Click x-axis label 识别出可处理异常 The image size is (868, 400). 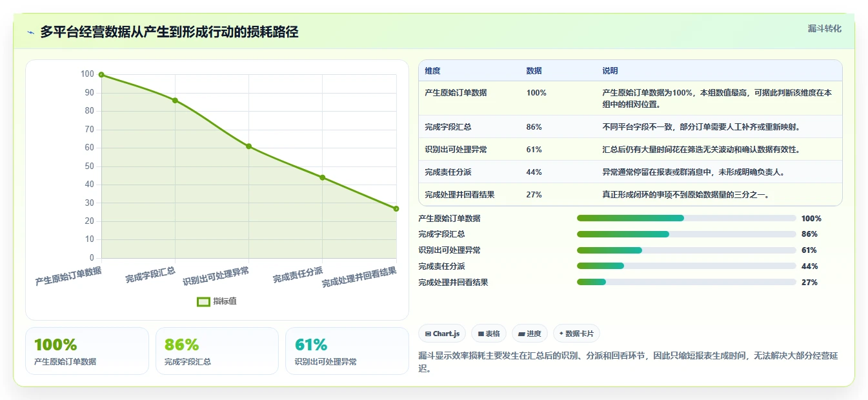point(216,276)
